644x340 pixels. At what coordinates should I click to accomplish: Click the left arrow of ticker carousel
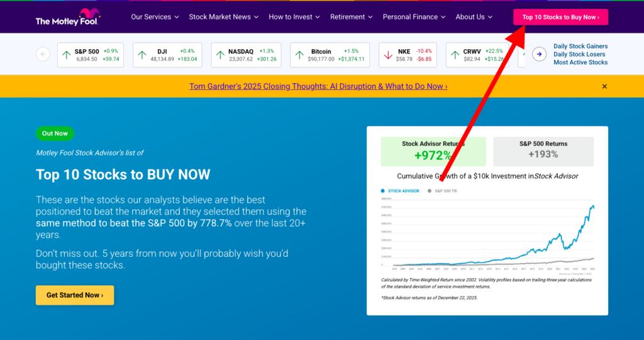pos(43,54)
